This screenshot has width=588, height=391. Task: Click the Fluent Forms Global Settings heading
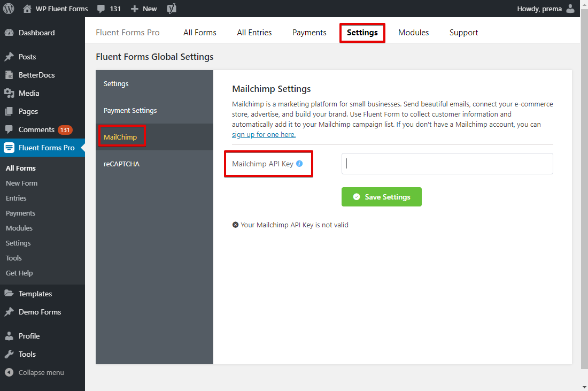pos(154,57)
